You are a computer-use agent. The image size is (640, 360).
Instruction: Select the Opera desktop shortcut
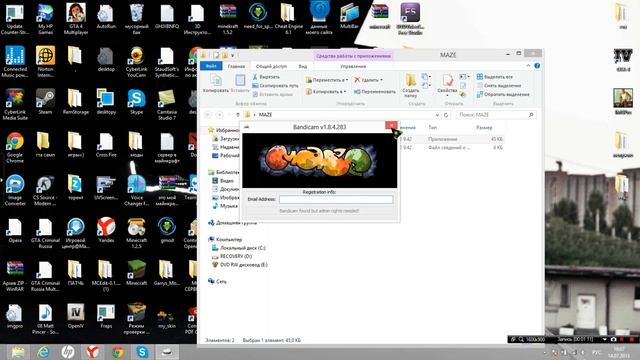15,231
